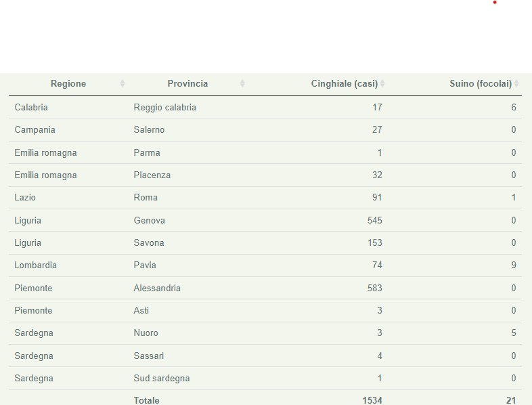
Task: Click Alessandria's wild boar count 583
Action: coord(372,288)
